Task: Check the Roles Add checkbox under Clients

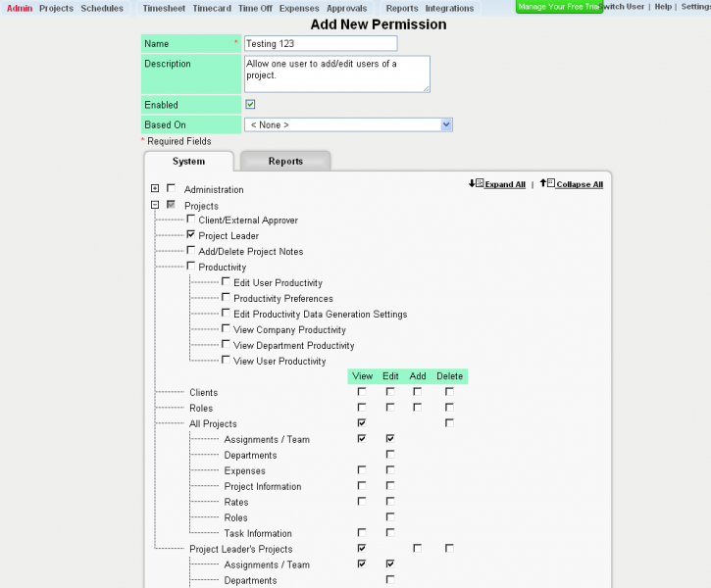Action: 417,408
